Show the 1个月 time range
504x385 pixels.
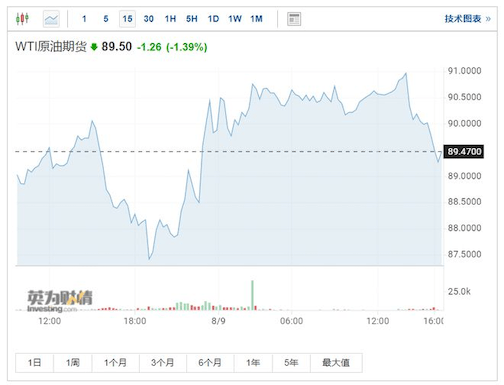(x=116, y=363)
